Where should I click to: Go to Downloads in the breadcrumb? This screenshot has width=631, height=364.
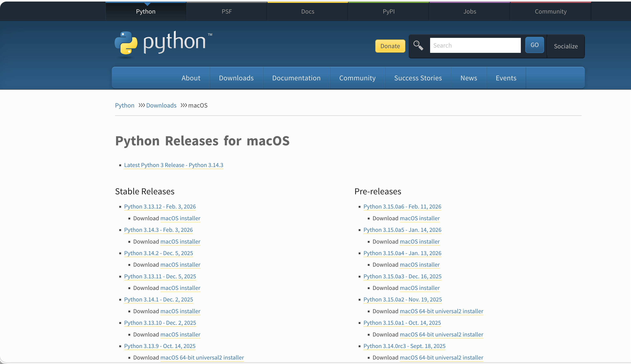click(161, 105)
